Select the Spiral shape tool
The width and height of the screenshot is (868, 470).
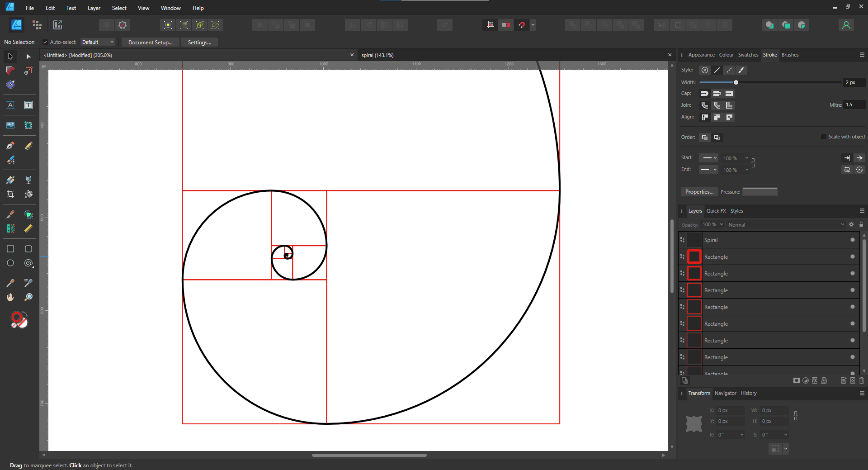coord(28,263)
